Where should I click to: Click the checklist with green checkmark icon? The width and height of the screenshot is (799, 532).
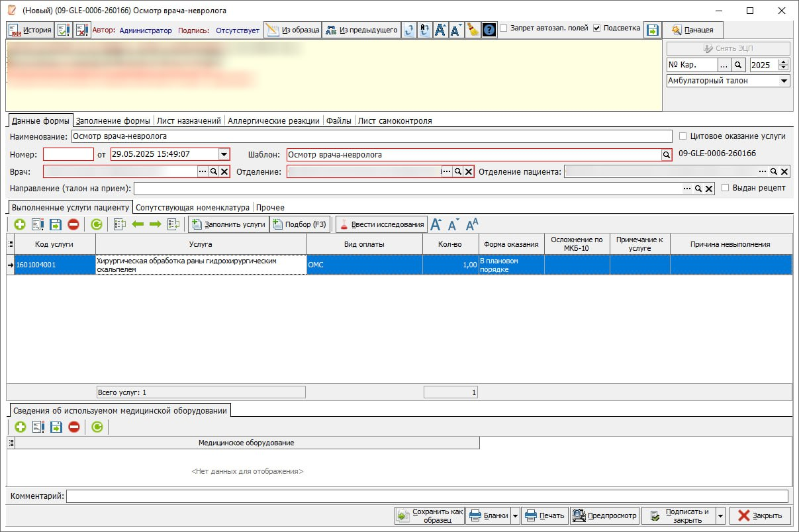(64, 30)
